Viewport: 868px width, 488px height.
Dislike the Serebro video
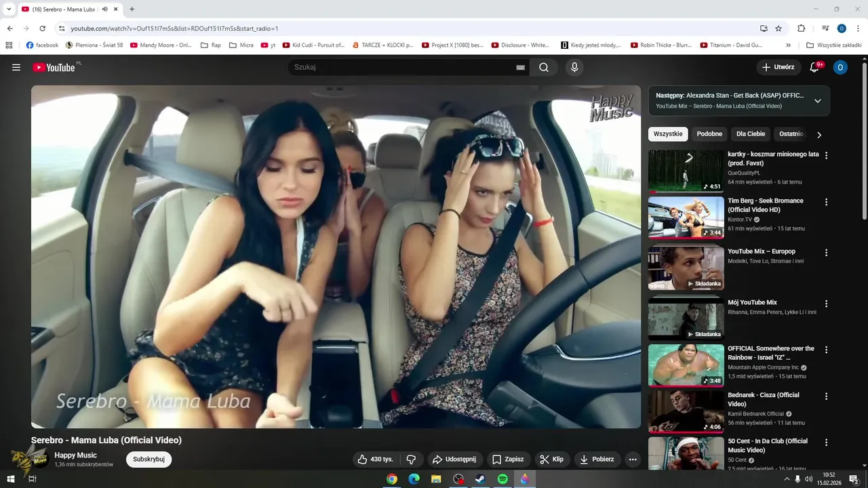410,459
